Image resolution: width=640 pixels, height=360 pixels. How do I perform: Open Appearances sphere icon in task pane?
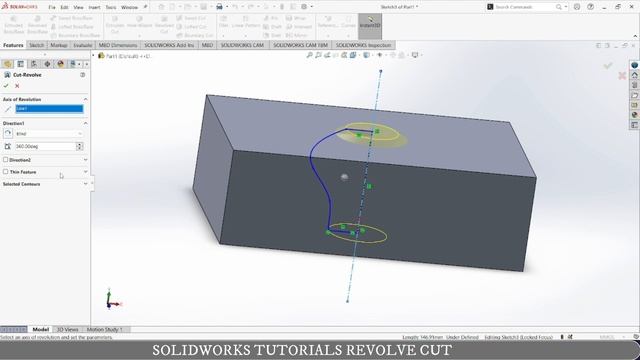coord(634,115)
